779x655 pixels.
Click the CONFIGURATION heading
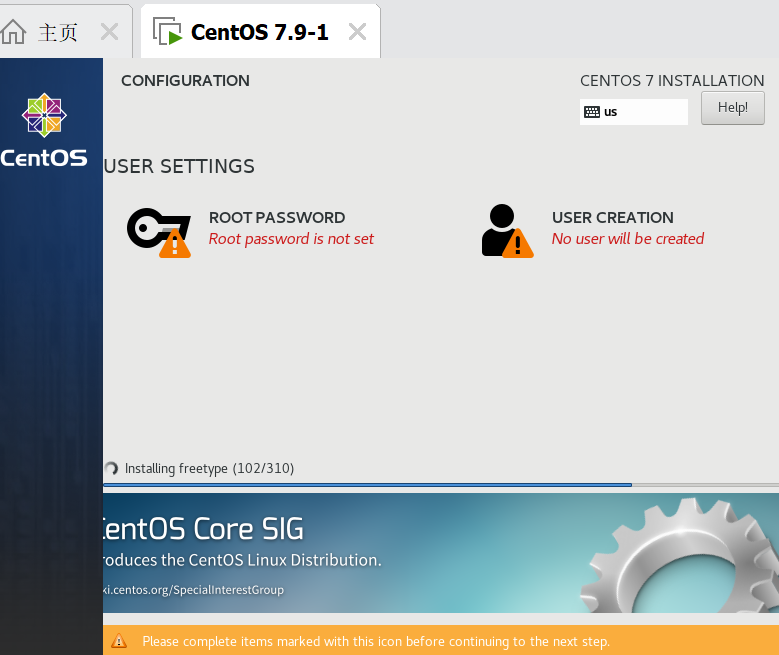tap(185, 81)
